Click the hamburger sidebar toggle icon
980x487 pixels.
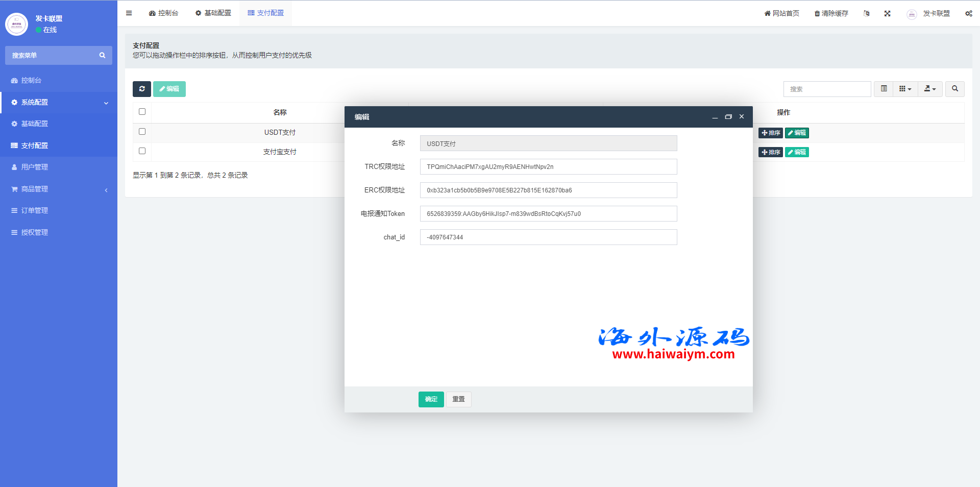click(129, 13)
